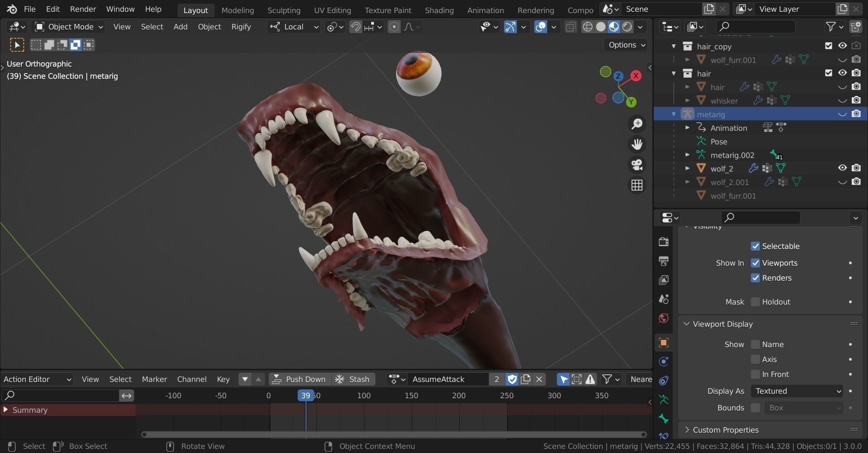Open World properties tab

coord(664,318)
